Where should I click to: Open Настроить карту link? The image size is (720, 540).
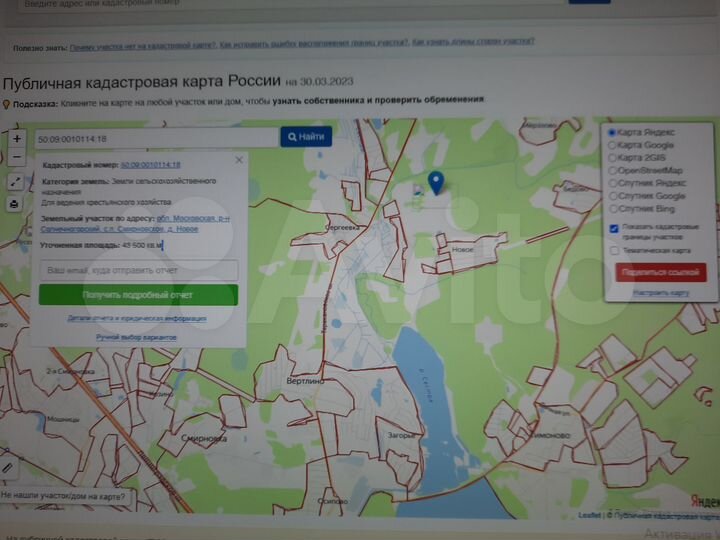pos(661,293)
